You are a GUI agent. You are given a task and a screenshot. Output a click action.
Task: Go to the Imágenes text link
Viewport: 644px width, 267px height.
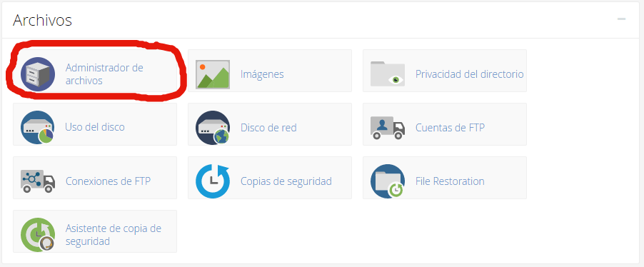pyautogui.click(x=262, y=74)
